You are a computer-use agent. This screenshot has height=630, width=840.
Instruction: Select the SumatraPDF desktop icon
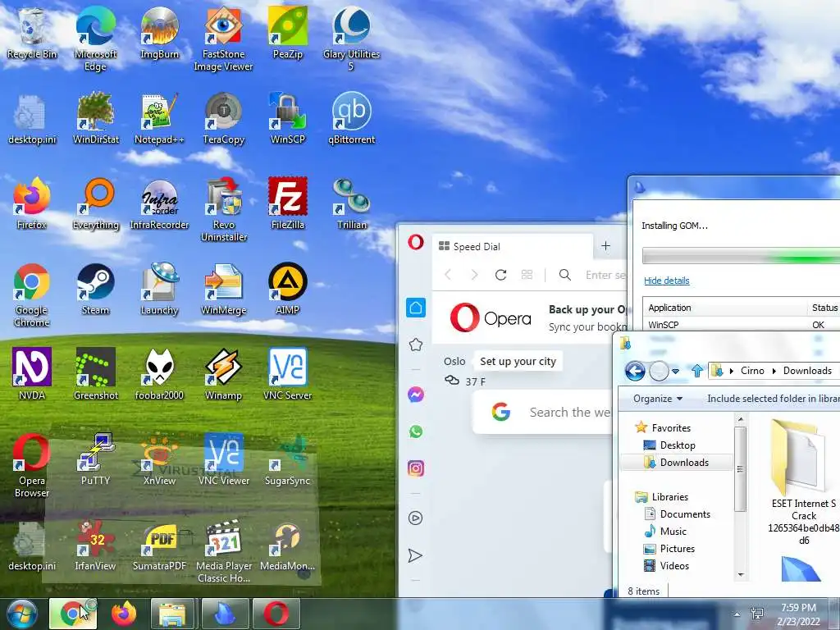point(159,545)
